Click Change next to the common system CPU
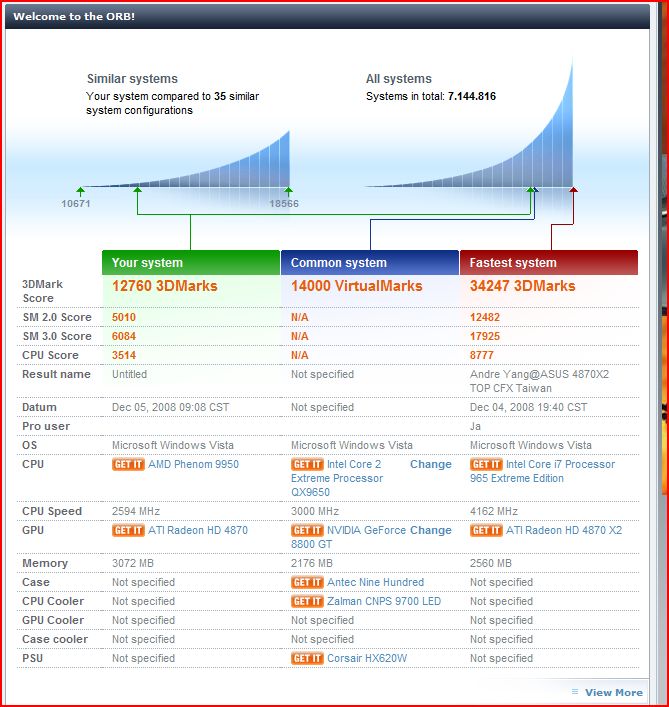The image size is (669, 707). pos(431,464)
